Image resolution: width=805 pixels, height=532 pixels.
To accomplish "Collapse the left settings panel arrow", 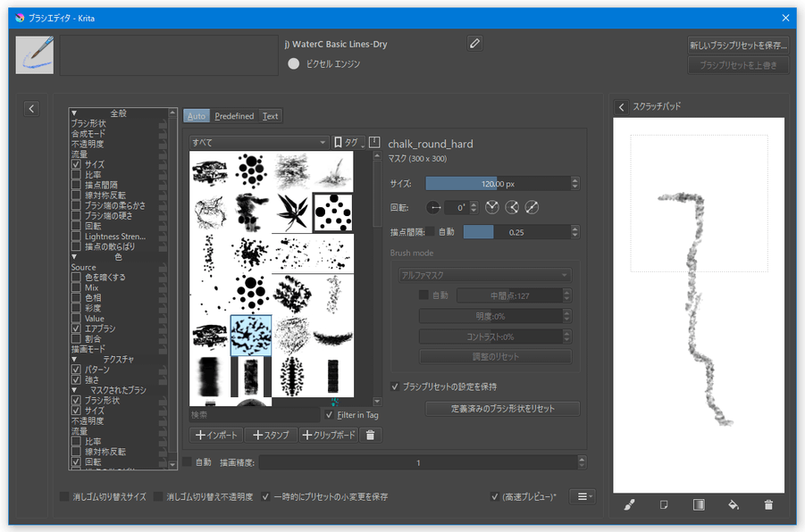I will (x=31, y=109).
